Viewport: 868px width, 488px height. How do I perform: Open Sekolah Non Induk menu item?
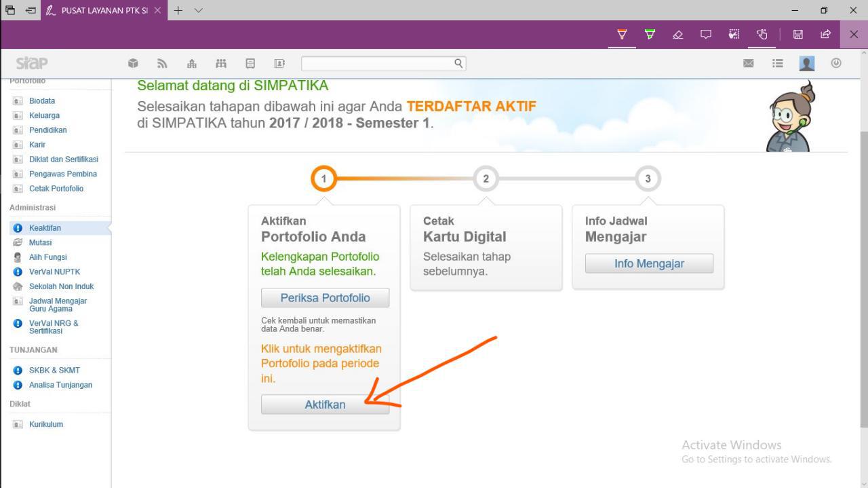[x=61, y=286]
